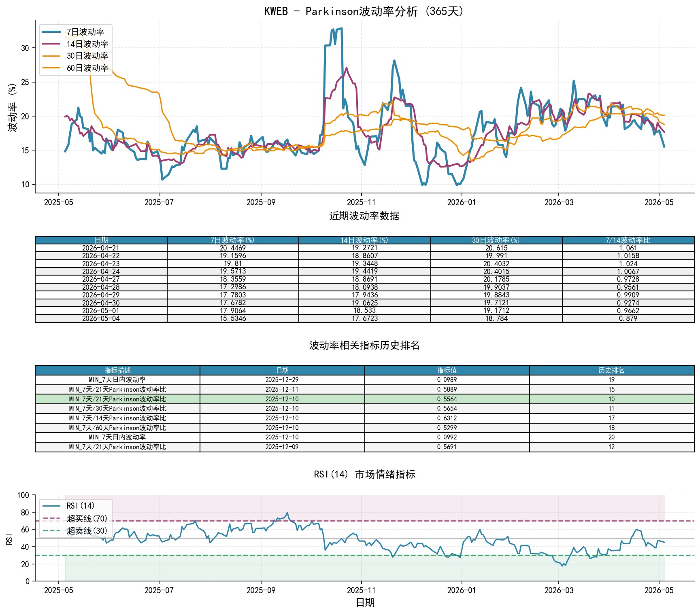Viewport: 700px width, 613px height.
Task: Select the 14日波动率 legend entry in the volatility chart
Action: [76, 44]
